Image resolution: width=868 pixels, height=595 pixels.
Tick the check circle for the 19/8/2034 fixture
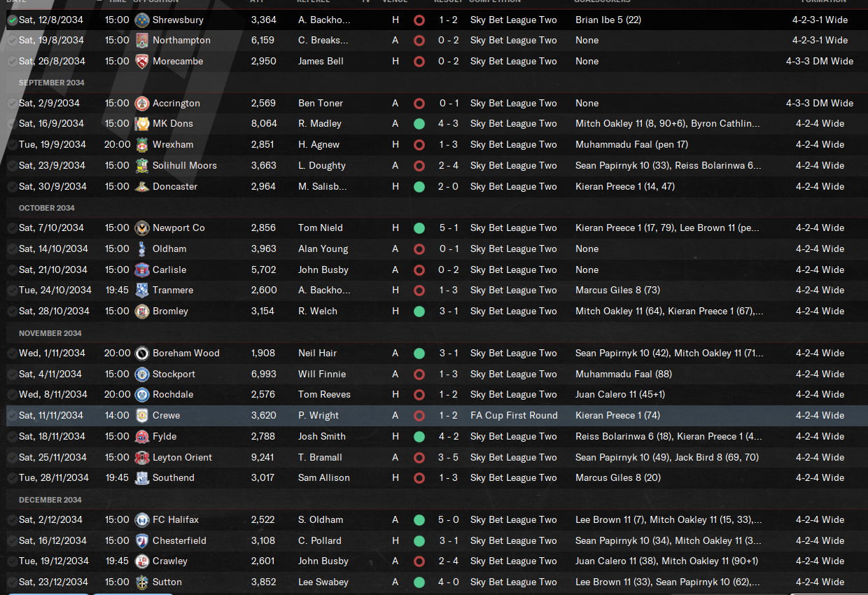click(12, 41)
